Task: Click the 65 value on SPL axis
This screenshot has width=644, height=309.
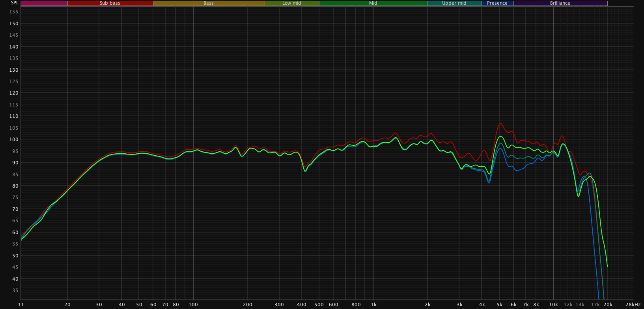Action: (x=15, y=221)
